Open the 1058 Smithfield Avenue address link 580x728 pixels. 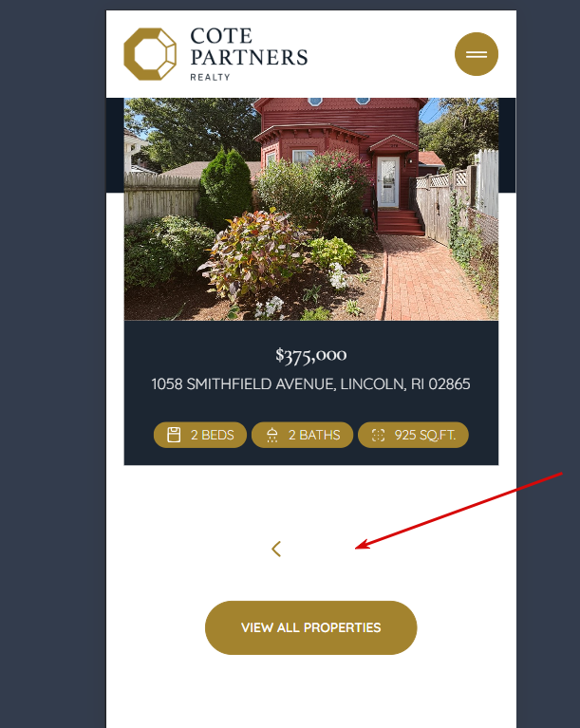(311, 384)
